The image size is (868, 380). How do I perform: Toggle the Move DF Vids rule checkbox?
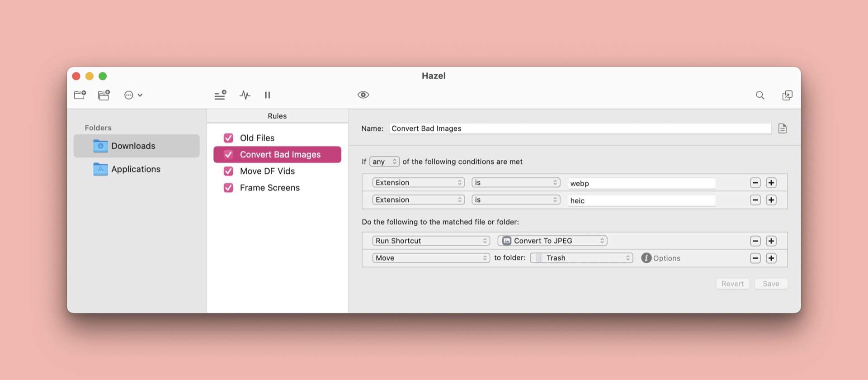[229, 171]
